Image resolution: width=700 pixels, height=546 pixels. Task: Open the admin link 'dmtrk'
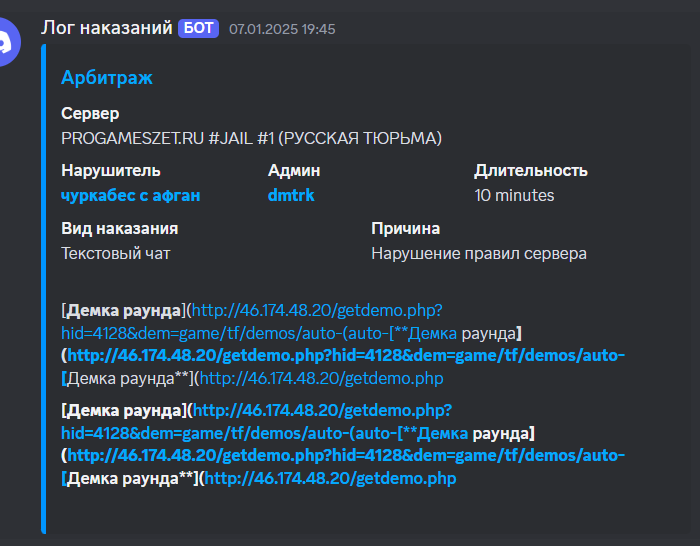coord(291,195)
